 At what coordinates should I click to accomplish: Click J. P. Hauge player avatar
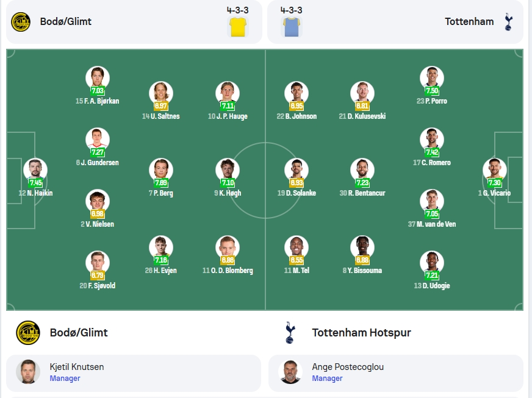click(x=228, y=93)
